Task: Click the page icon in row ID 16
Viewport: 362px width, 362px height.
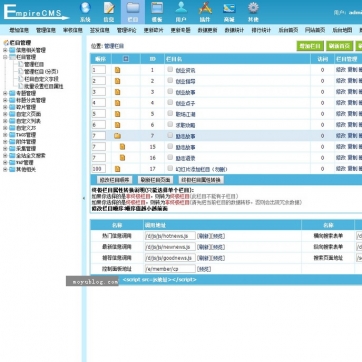Action: click(122, 158)
